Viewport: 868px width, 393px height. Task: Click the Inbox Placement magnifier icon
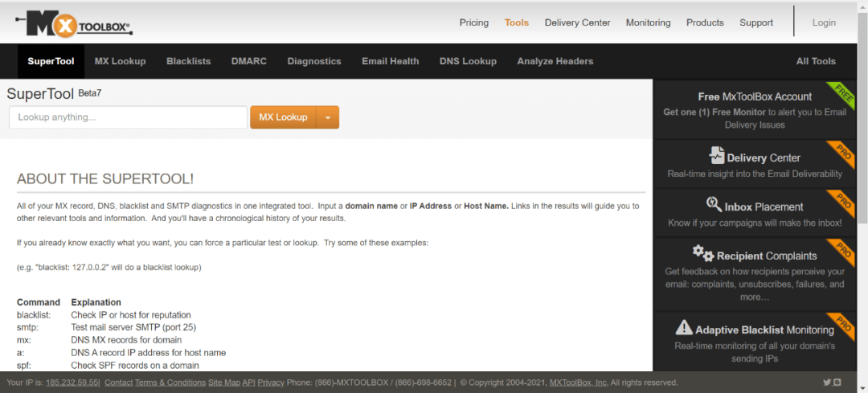(714, 205)
